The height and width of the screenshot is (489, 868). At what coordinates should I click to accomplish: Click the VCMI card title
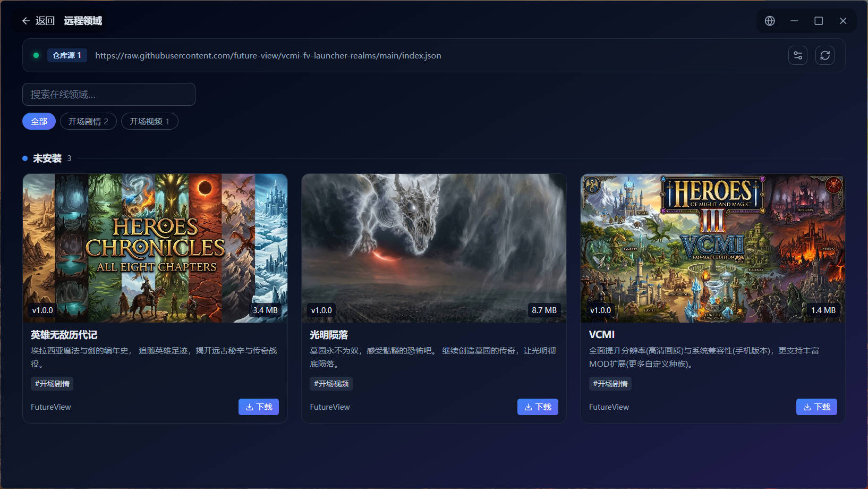602,334
